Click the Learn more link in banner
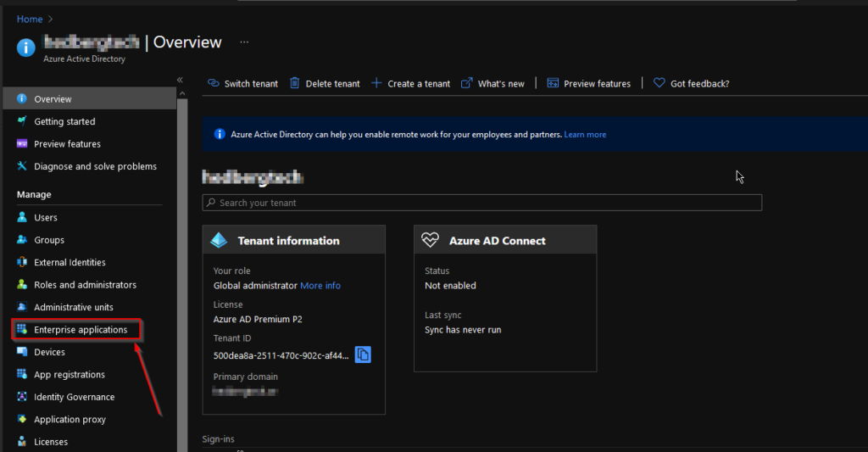Viewport: 868px width, 452px height. 585,135
